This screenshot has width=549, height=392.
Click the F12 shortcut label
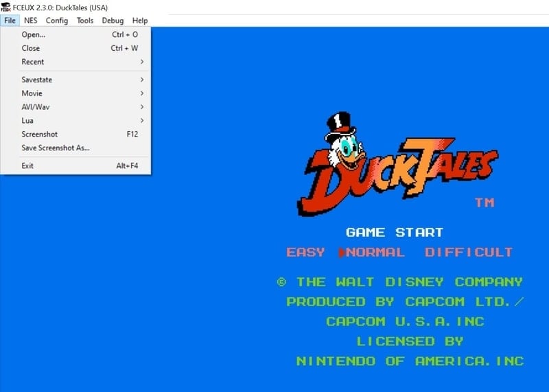(132, 134)
